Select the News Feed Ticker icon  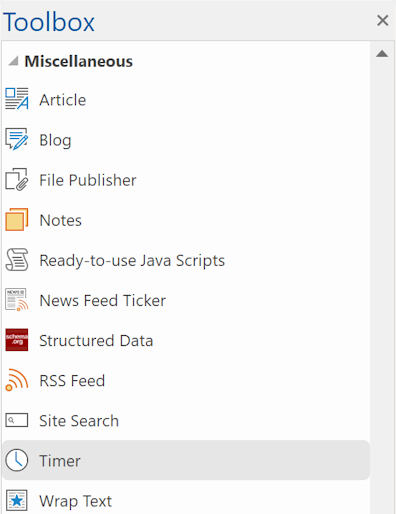(17, 300)
